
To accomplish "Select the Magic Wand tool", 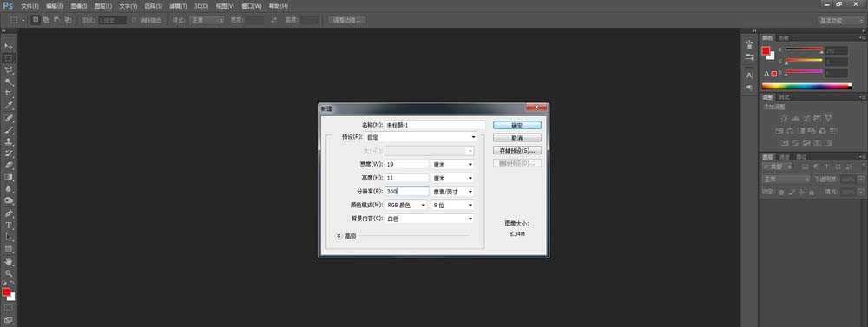I will coord(9,82).
